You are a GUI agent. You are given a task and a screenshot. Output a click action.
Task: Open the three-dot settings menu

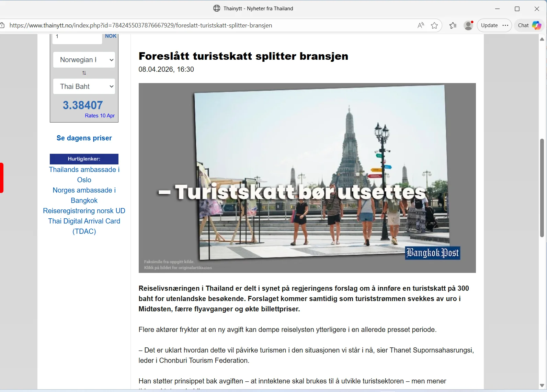505,25
